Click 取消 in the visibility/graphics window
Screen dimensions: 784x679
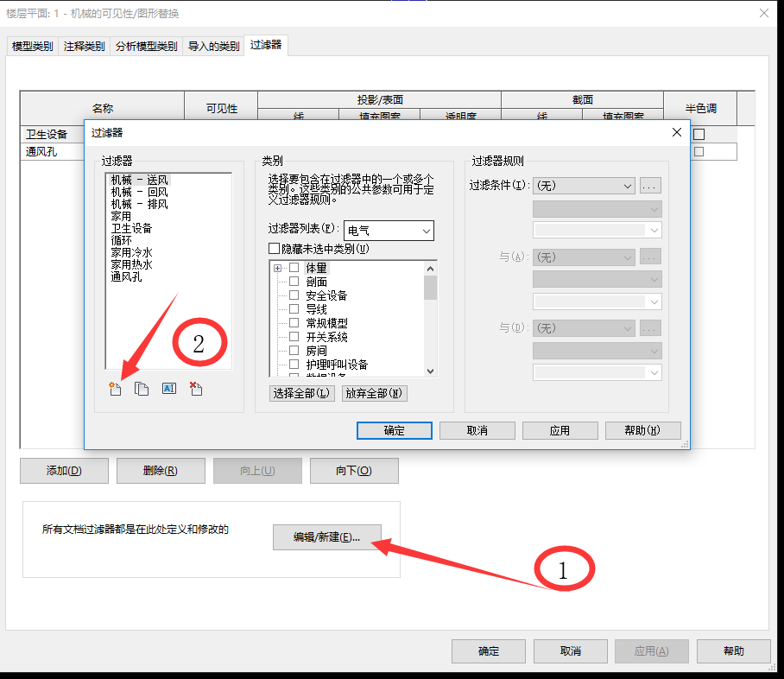tap(571, 651)
